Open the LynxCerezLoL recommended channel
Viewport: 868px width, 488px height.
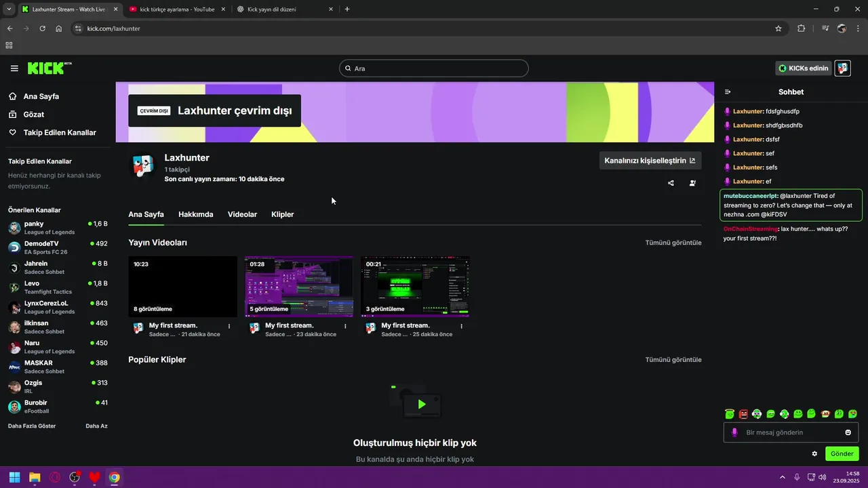click(x=58, y=307)
